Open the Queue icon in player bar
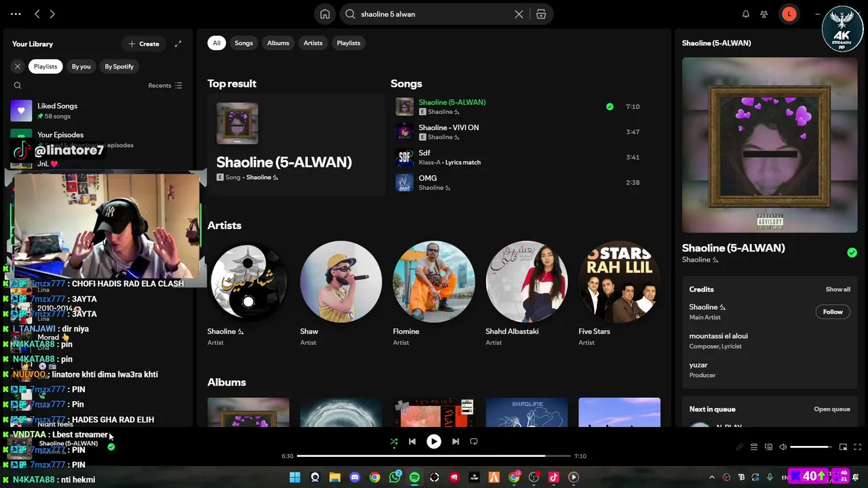This screenshot has height=488, width=868. point(754,447)
